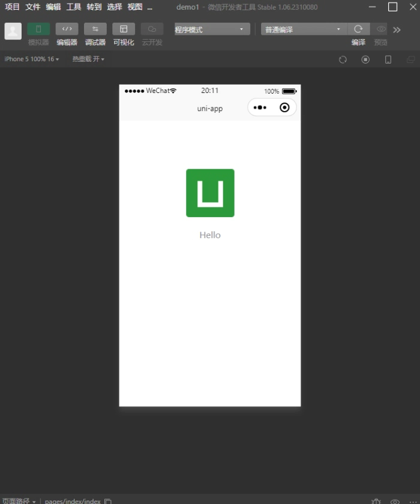The image size is (420, 504).
Task: Open the 热重载 hot reload dropdown
Action: (x=88, y=59)
